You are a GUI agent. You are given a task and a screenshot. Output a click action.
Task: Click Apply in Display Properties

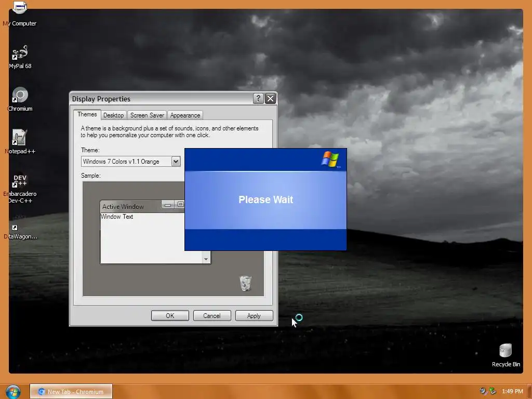tap(254, 316)
